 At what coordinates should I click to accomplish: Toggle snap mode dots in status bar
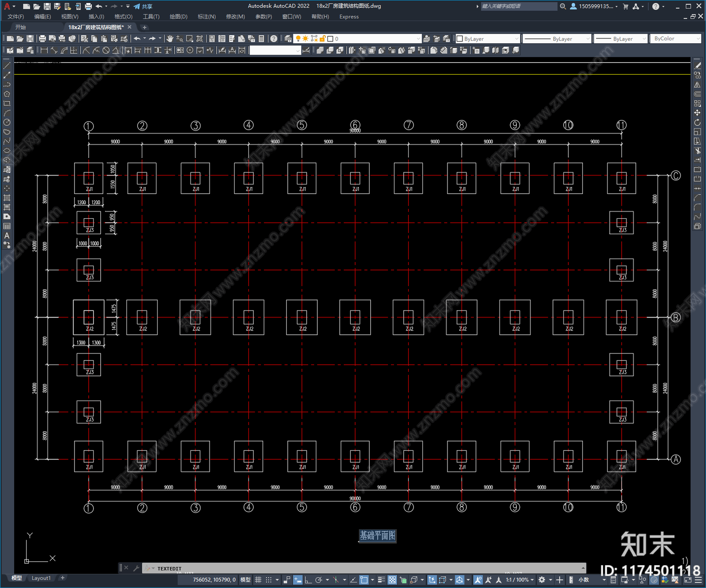pyautogui.click(x=268, y=580)
